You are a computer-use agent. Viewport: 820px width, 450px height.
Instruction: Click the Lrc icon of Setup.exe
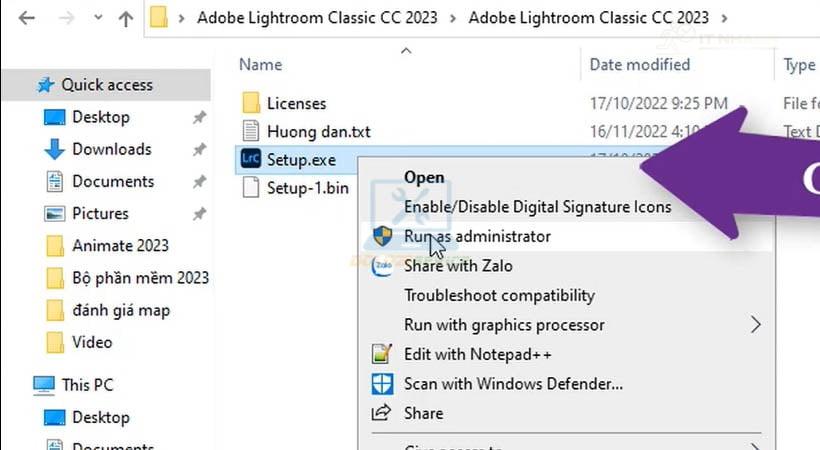tap(251, 159)
